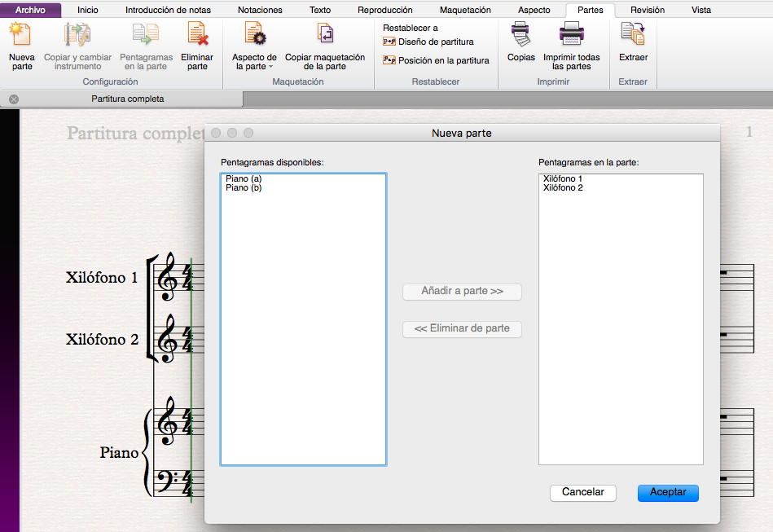Select Piano (a) in available staves
The image size is (773, 532).
(x=244, y=178)
